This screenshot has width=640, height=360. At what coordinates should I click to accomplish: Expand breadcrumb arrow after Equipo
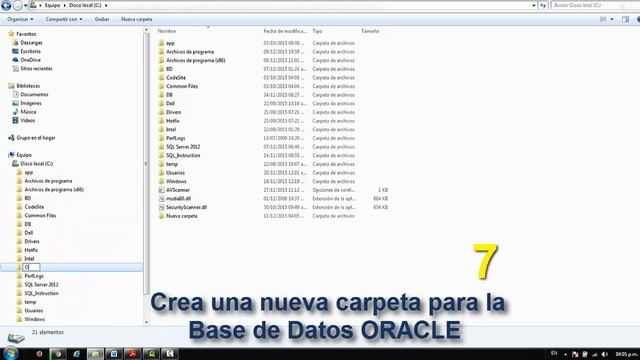(64, 5)
